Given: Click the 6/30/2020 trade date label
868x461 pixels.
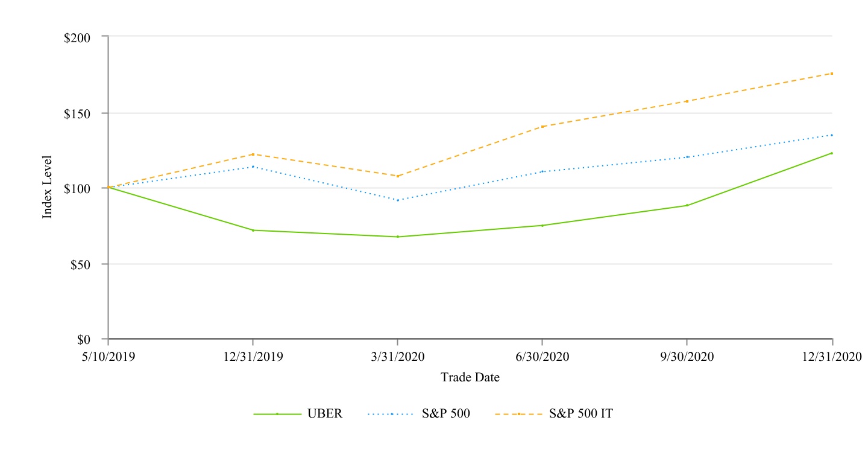Looking at the screenshot, I should (542, 357).
